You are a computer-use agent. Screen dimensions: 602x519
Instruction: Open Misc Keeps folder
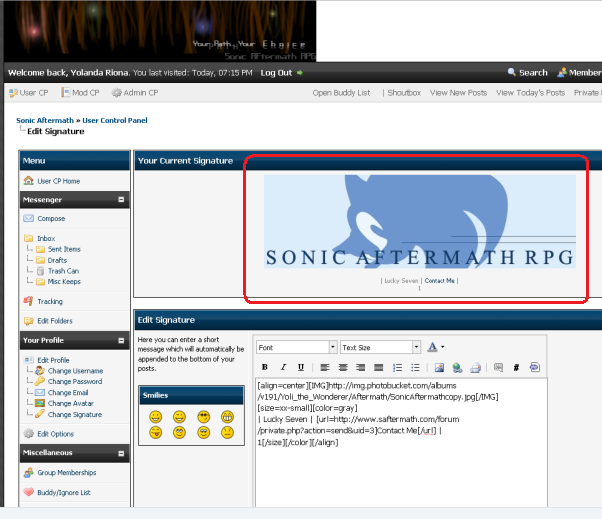click(x=64, y=282)
